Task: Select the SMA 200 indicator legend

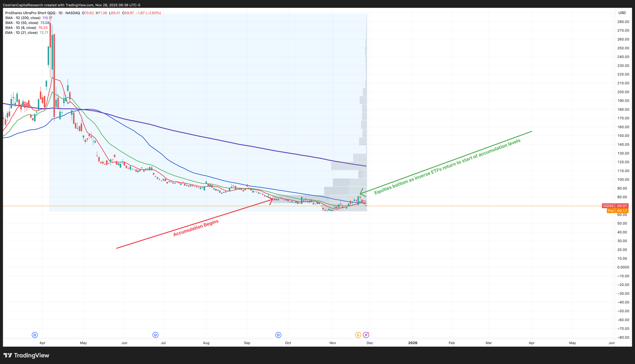Action: coord(23,18)
